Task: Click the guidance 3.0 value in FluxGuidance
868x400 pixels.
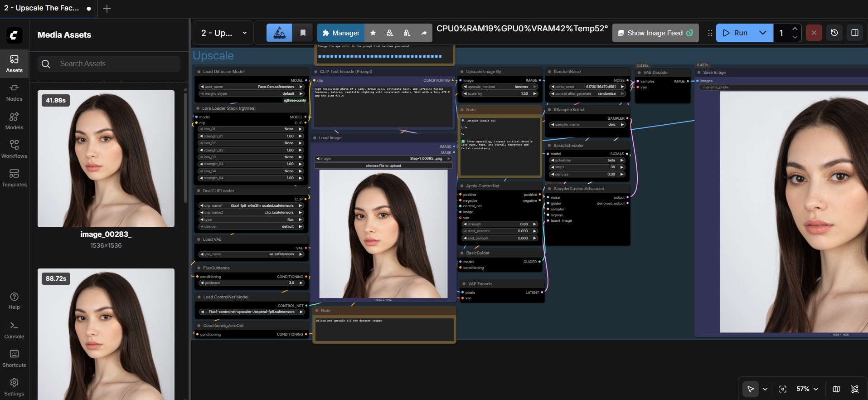Action: 251,283
